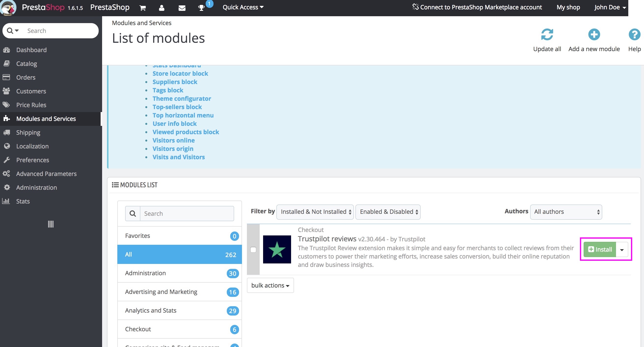Select Advertising and Marketing category
The image size is (644, 347).
(x=179, y=292)
